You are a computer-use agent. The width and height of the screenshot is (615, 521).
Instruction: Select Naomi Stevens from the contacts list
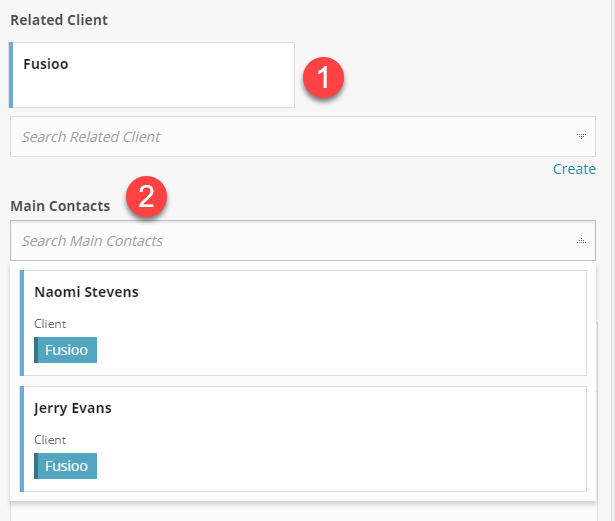click(86, 293)
